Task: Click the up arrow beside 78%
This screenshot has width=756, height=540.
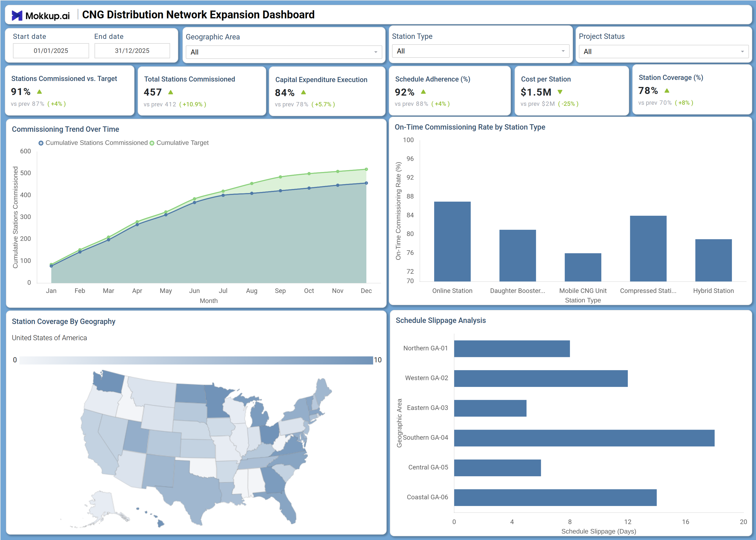Action: (667, 90)
